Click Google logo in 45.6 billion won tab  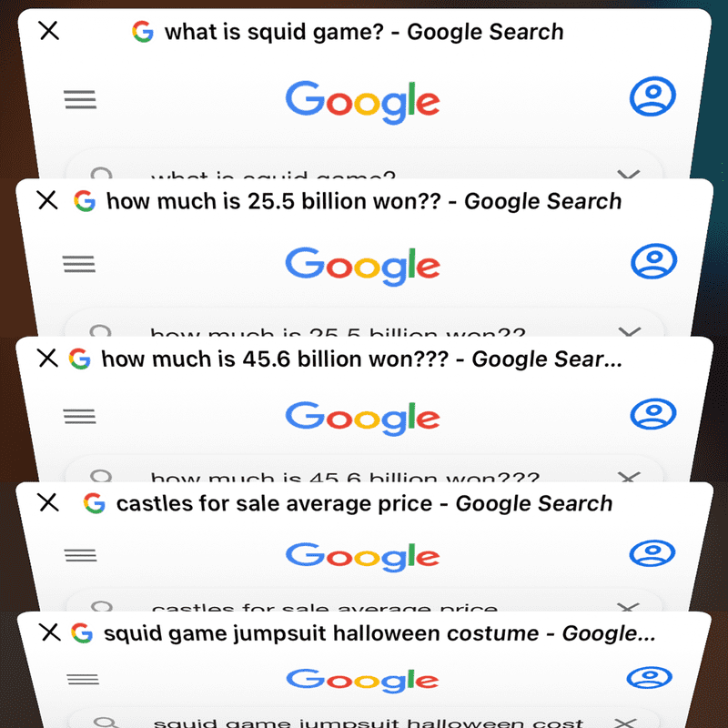click(362, 419)
